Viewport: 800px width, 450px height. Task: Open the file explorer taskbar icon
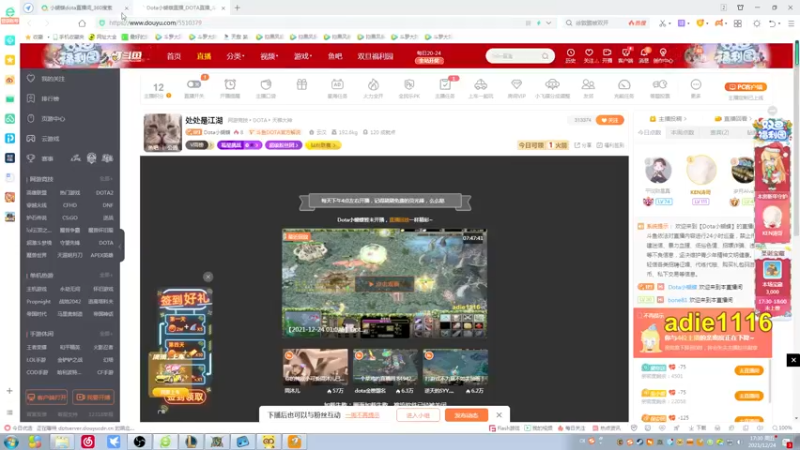62,442
